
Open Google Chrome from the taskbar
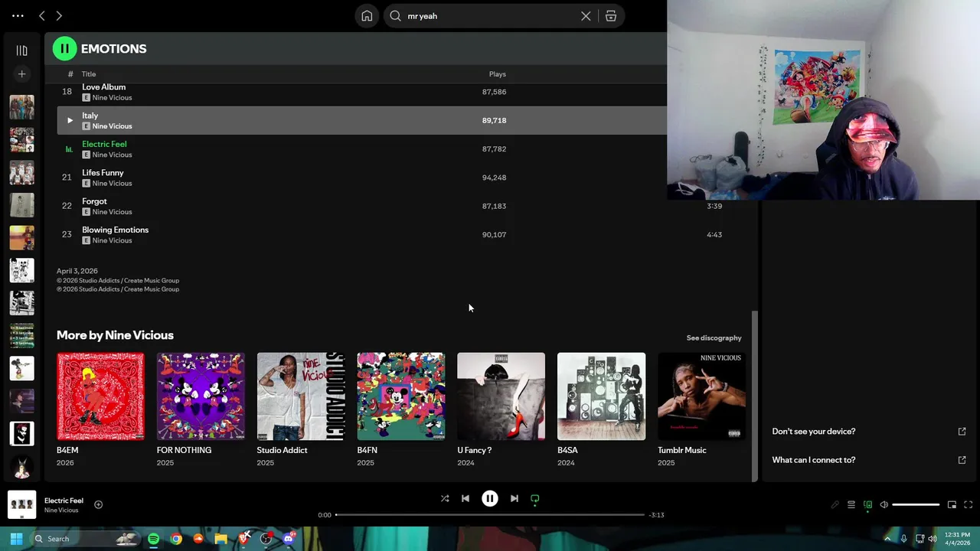176,539
